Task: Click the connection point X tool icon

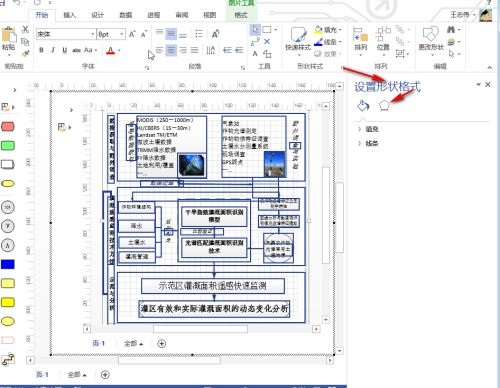Action: 267,42
